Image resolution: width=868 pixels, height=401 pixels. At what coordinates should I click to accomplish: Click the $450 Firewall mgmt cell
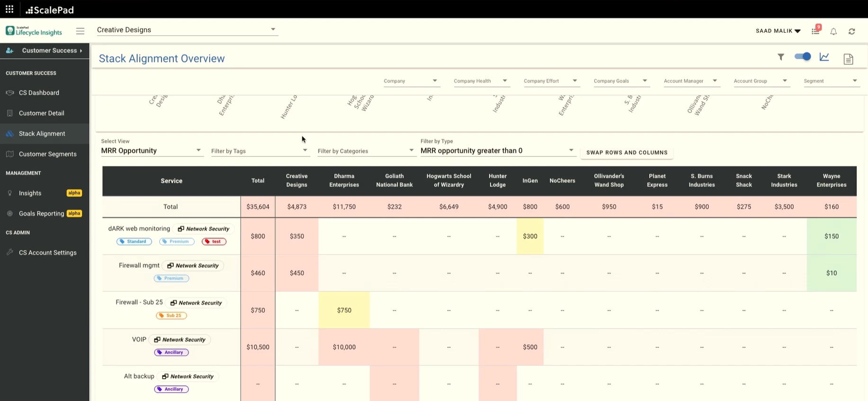click(297, 273)
